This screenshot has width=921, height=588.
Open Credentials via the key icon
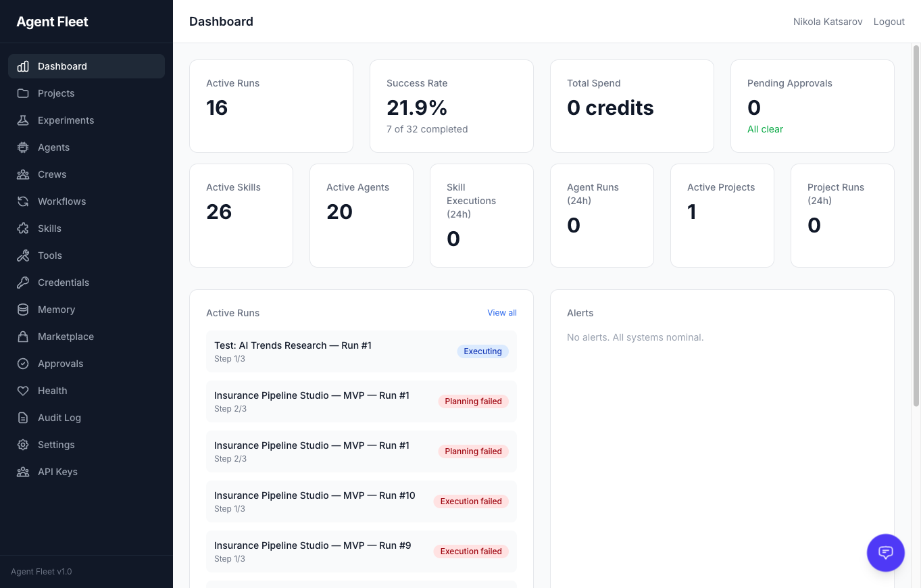tap(23, 283)
